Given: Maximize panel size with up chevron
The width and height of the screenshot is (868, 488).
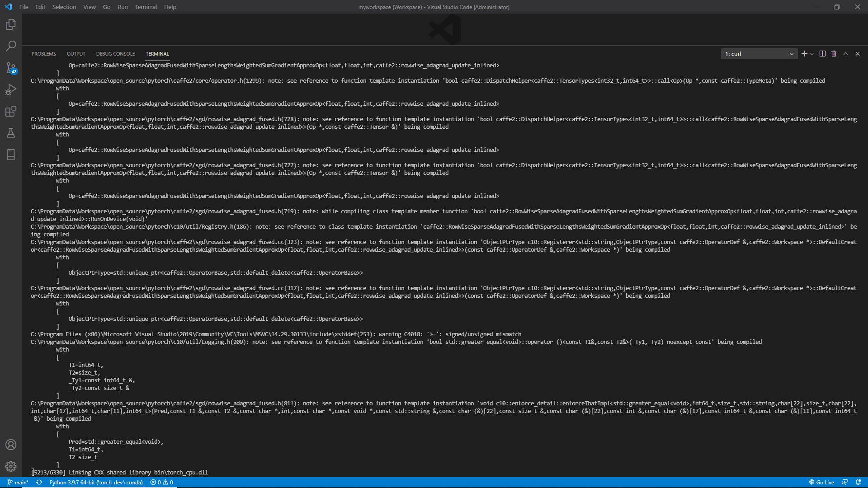Looking at the screenshot, I should tap(846, 54).
